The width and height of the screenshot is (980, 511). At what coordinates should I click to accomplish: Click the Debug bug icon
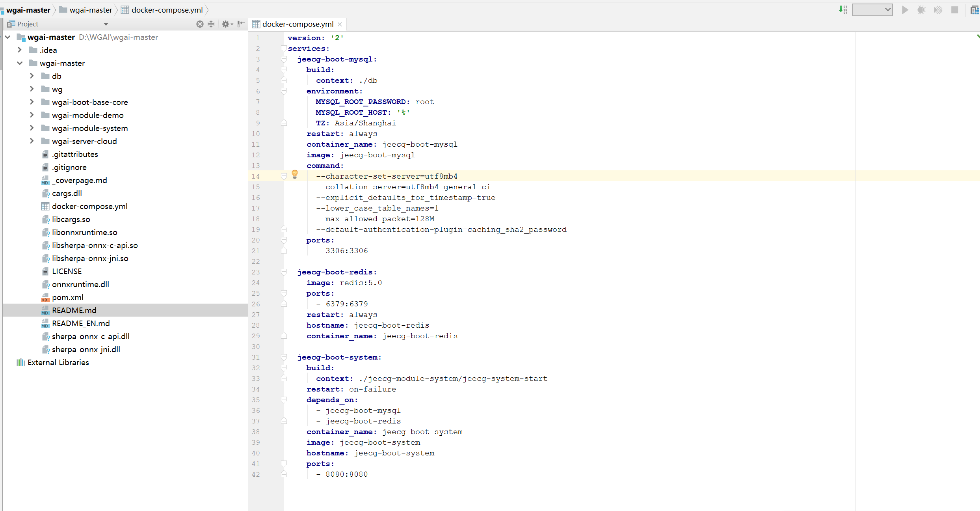(921, 10)
